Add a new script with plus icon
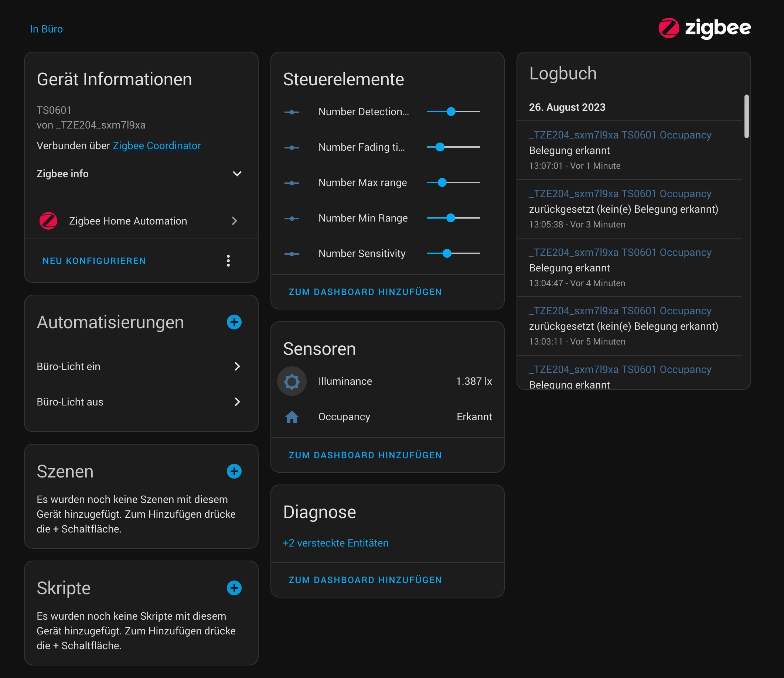Viewport: 784px width, 678px height. tap(234, 588)
